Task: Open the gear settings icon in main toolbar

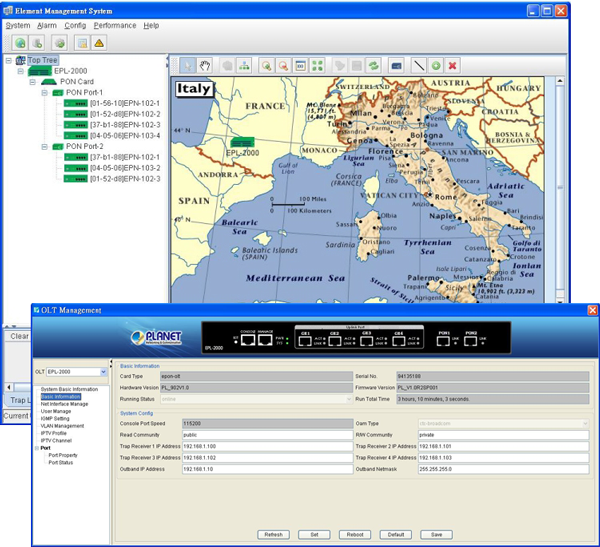Action: 59,43
